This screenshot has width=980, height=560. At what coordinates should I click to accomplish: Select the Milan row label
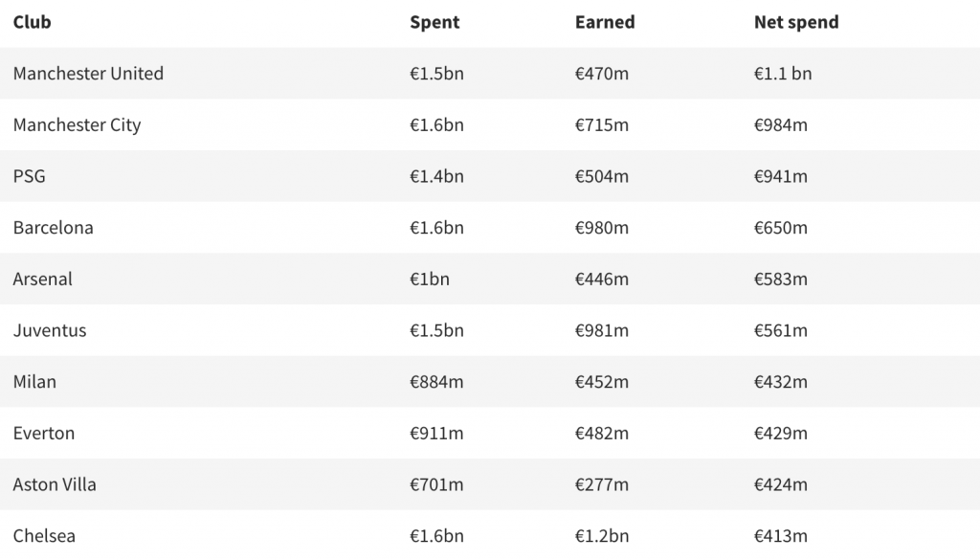click(x=34, y=382)
